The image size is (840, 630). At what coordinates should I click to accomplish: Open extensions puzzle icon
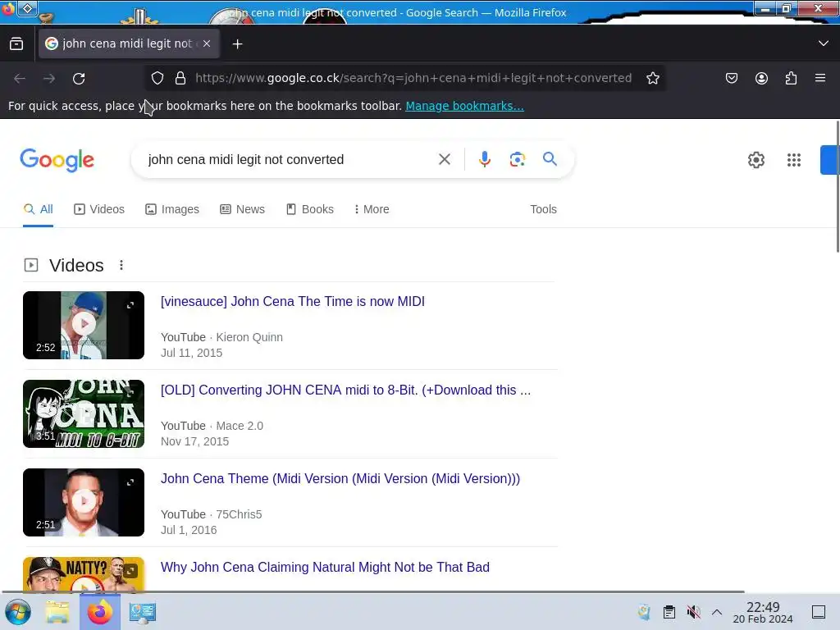click(792, 78)
